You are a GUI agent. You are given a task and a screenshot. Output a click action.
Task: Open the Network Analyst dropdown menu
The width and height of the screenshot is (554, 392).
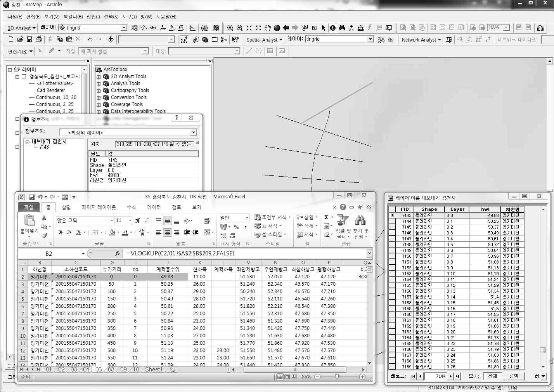pyautogui.click(x=421, y=40)
